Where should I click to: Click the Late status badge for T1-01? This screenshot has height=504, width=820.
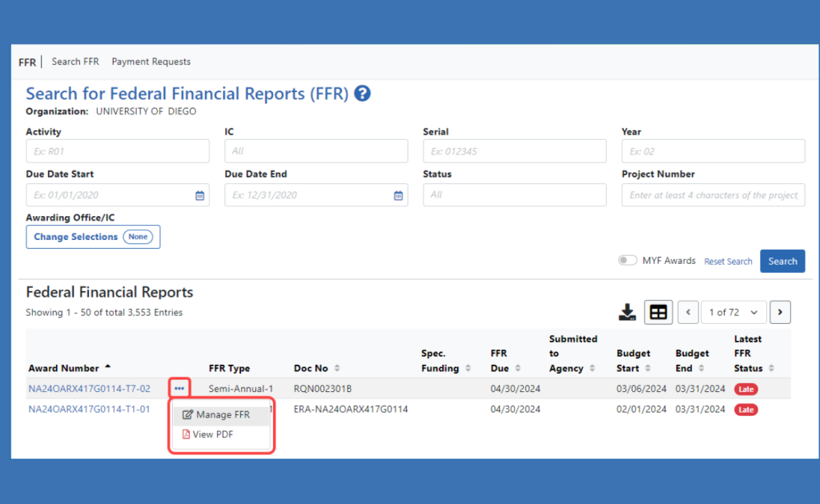(x=746, y=410)
